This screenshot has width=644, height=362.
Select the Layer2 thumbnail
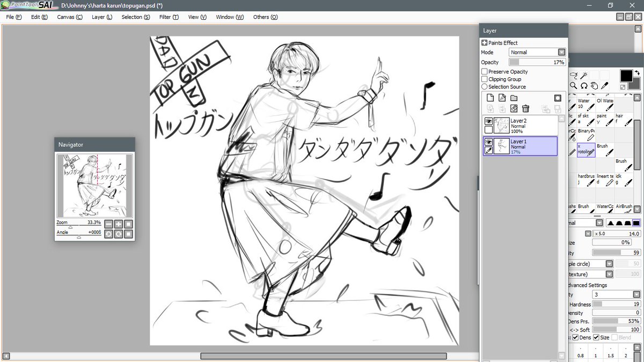[502, 125]
